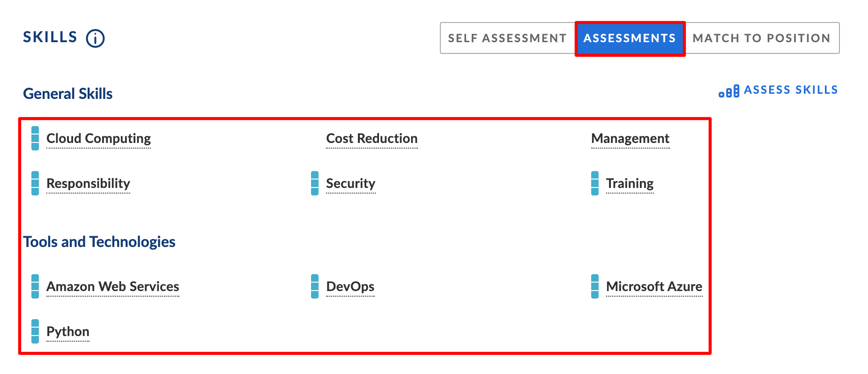
Task: Open the Management skill link
Action: point(631,139)
